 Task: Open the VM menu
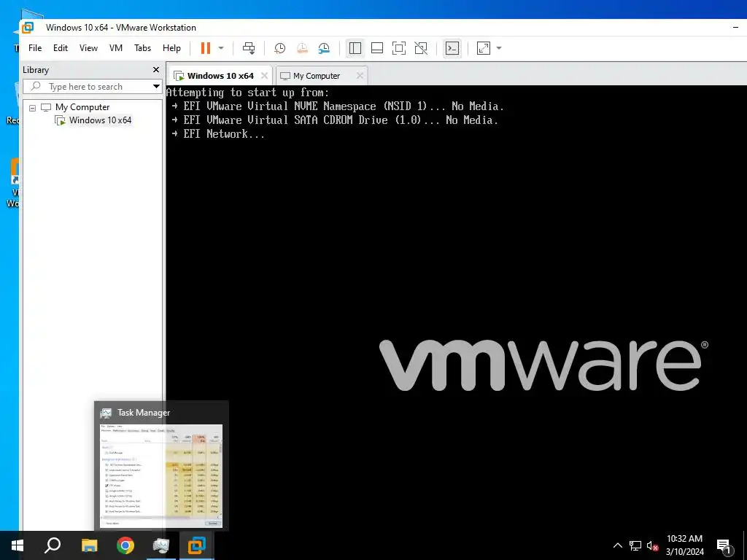pos(116,48)
